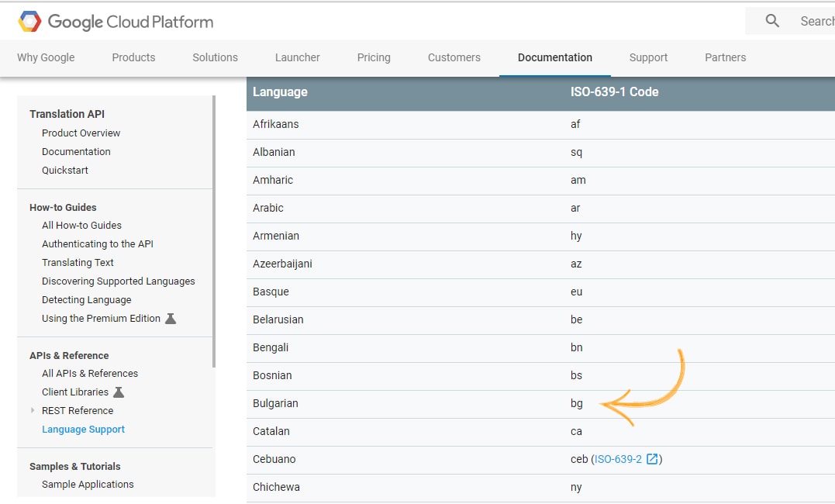Click the beta flask icon next to Client Libraries
The image size is (835, 504).
click(x=119, y=392)
